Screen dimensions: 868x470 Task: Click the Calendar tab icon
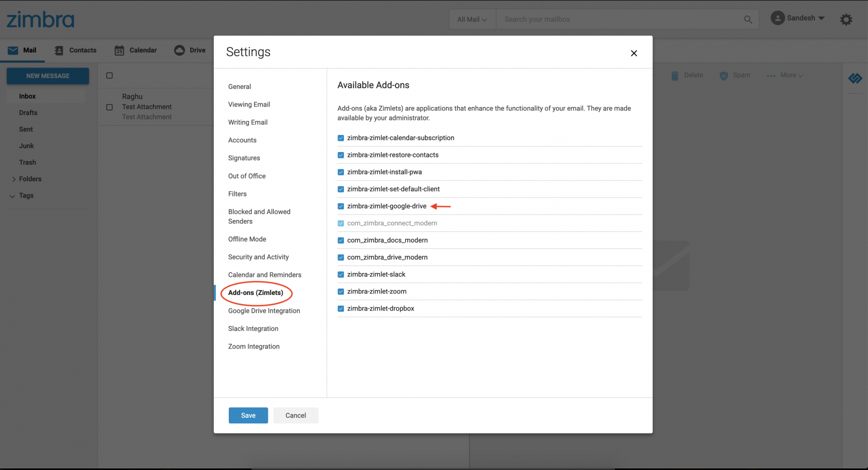click(119, 50)
